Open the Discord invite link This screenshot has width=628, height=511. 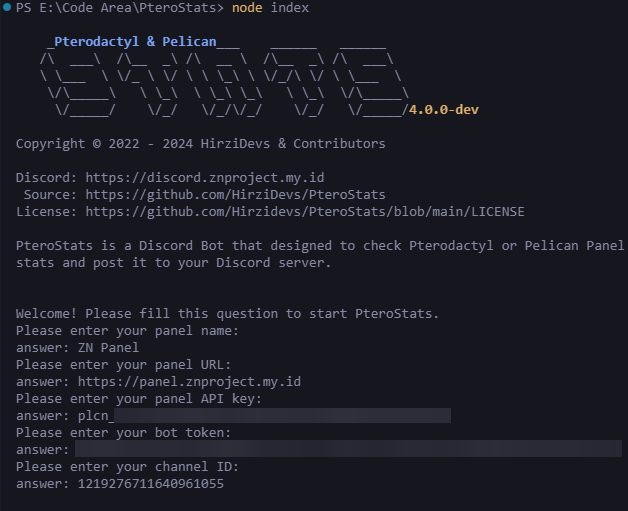(208, 178)
